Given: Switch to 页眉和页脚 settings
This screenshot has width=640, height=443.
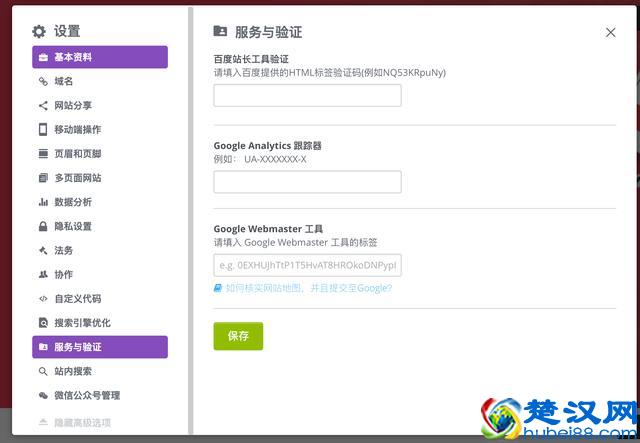Looking at the screenshot, I should 100,154.
